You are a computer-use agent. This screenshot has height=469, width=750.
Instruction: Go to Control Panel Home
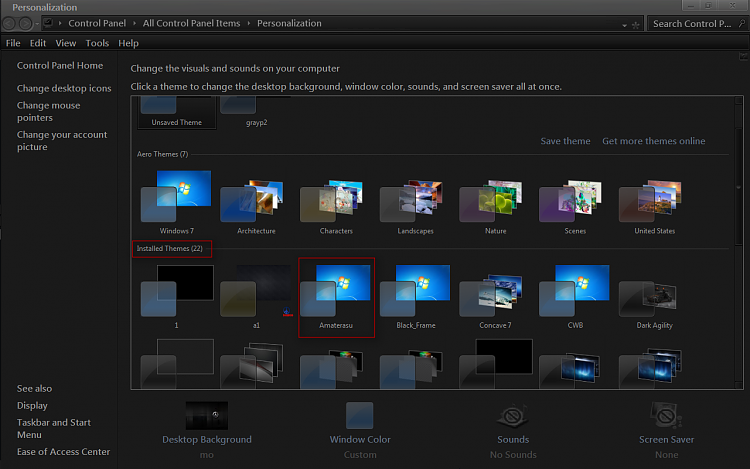60,65
